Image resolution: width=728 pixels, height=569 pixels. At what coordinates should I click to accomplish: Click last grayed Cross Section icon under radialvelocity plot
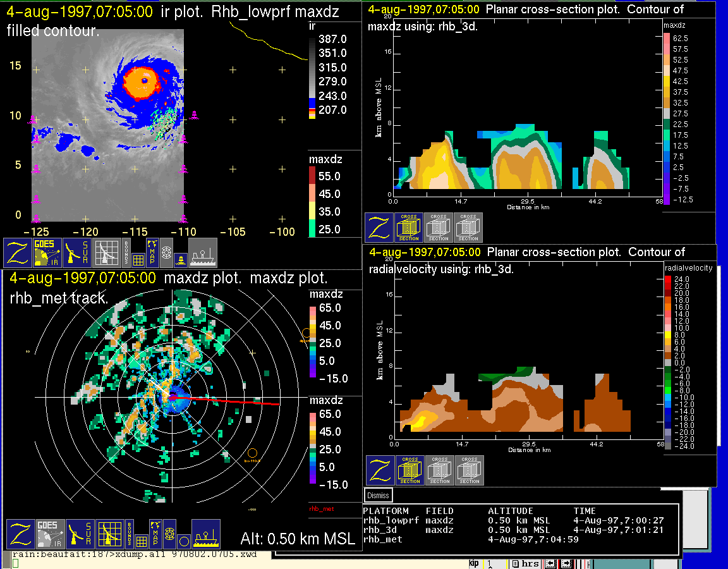click(469, 470)
